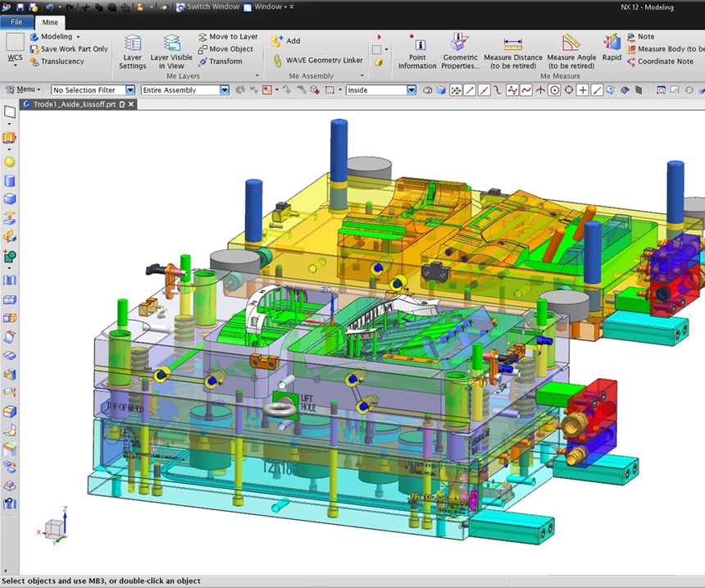
Task: Open the Layer Settings dialog
Action: click(132, 51)
